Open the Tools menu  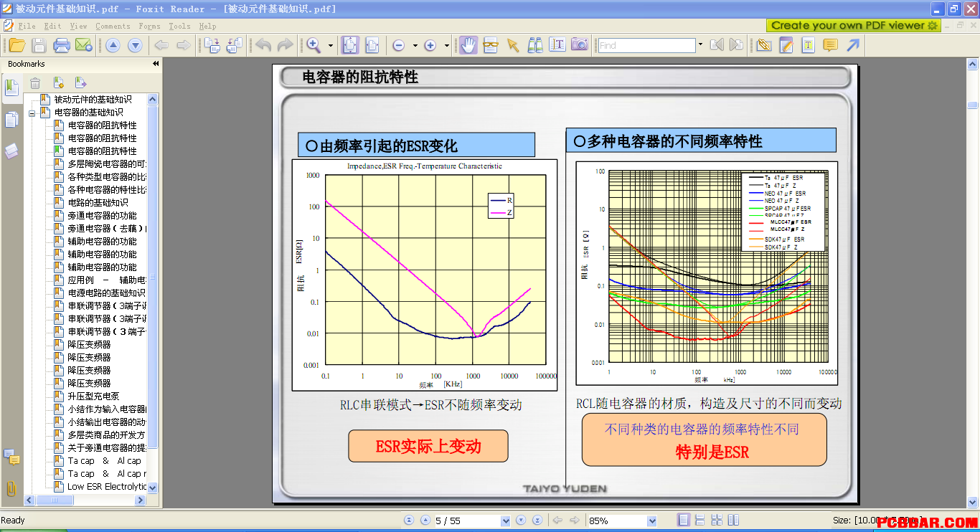click(179, 26)
